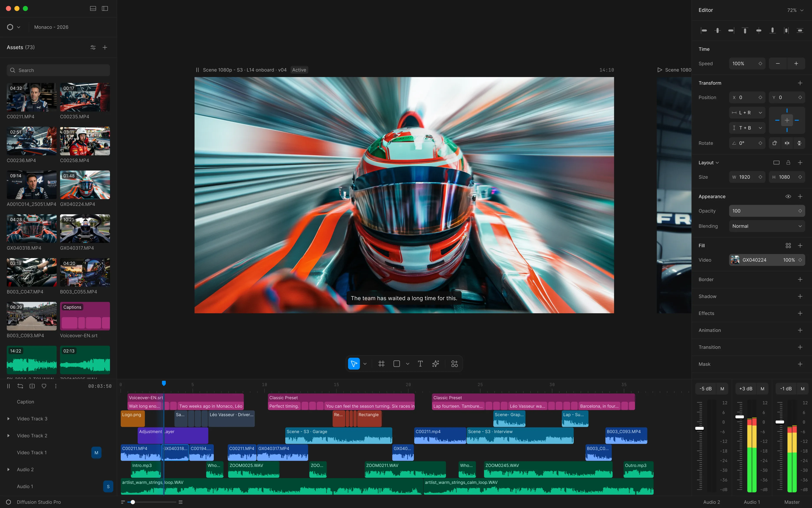
Task: Open the app logo menu
Action: [13, 27]
